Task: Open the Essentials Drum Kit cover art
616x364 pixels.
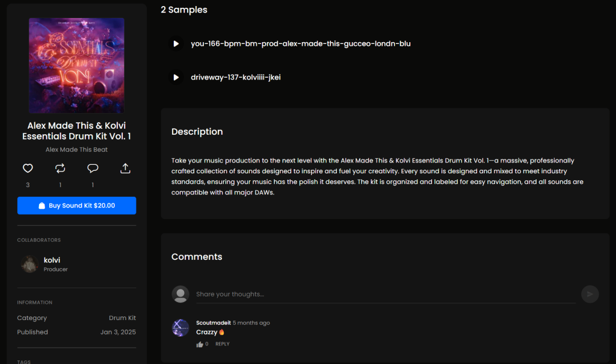Action: point(76,65)
